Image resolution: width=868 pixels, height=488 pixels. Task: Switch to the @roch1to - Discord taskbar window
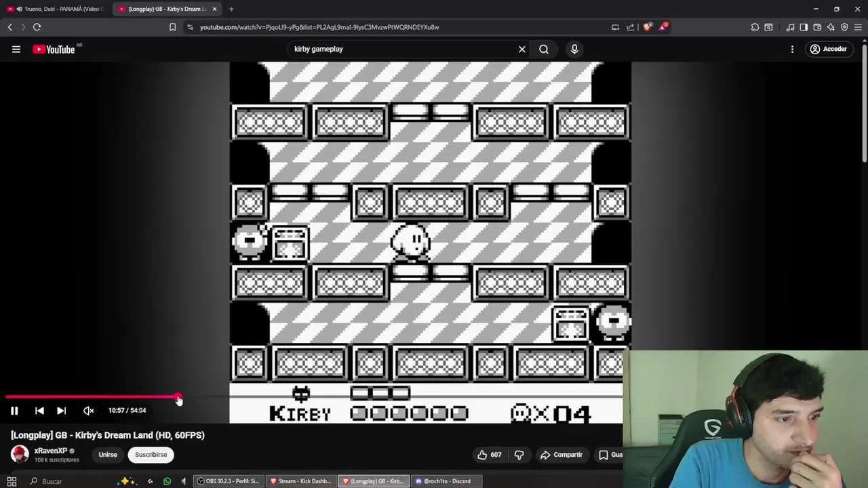[446, 481]
